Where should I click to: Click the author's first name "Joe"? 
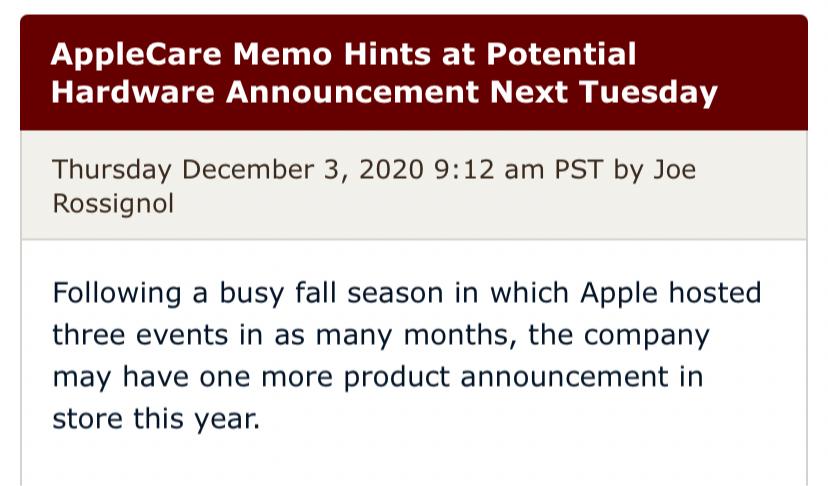(675, 169)
